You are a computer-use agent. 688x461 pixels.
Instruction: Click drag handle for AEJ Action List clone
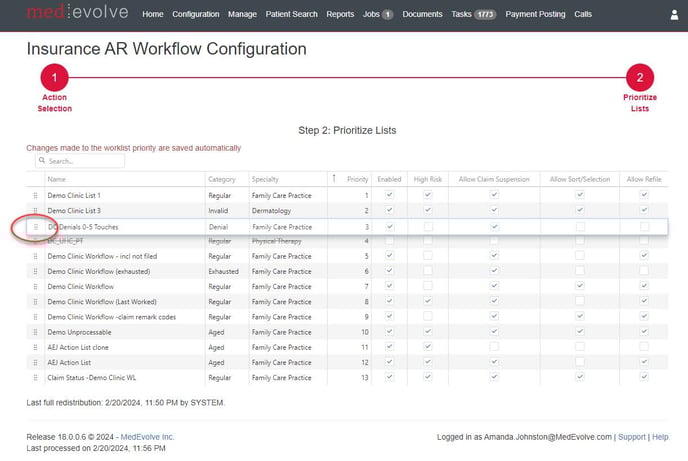click(36, 346)
